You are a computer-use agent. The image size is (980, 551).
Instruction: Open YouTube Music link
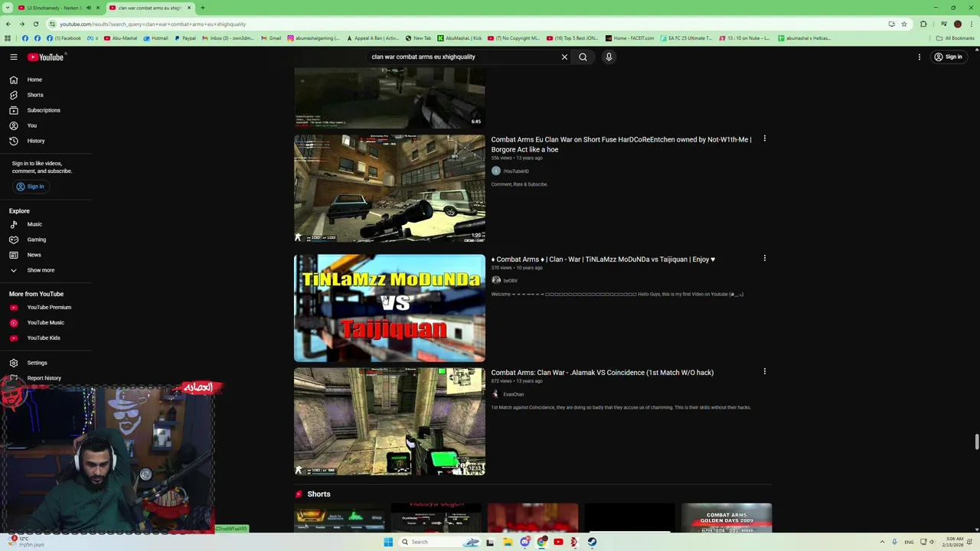pyautogui.click(x=46, y=323)
